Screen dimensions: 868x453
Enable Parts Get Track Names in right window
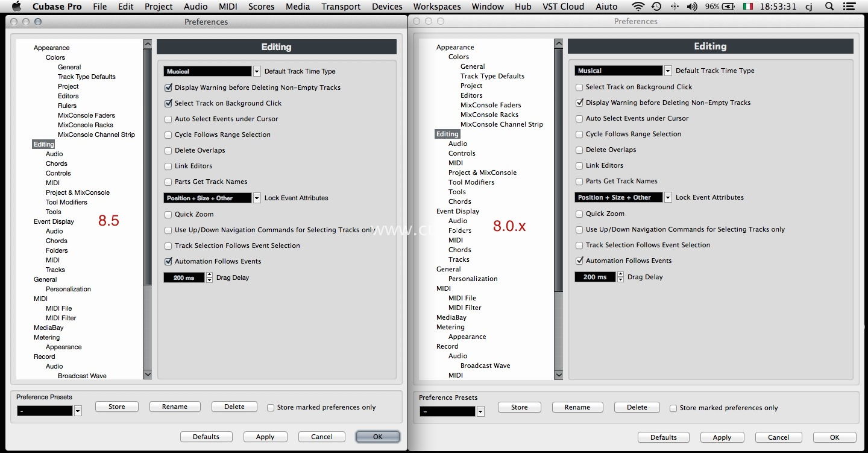pos(580,181)
